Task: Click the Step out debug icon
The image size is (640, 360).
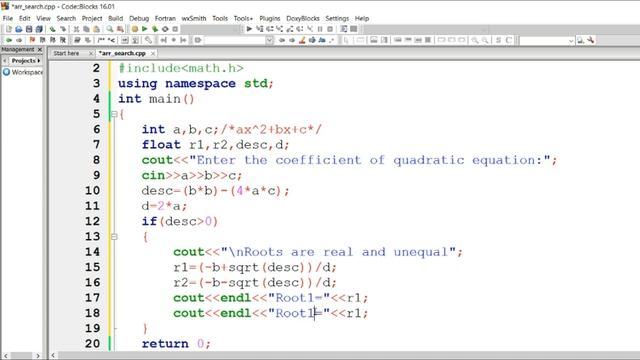Action: point(290,29)
